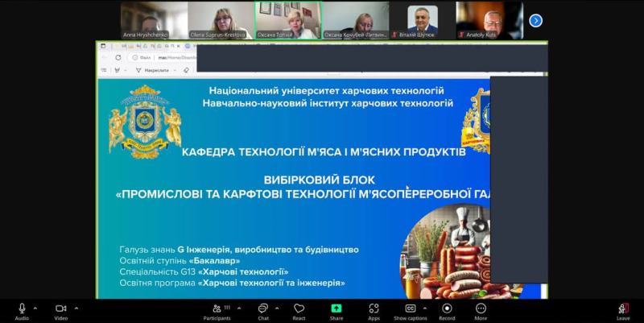Click 'Галузь знань G Інженерія' line
Screen dimensions: 644x323
pos(239,250)
